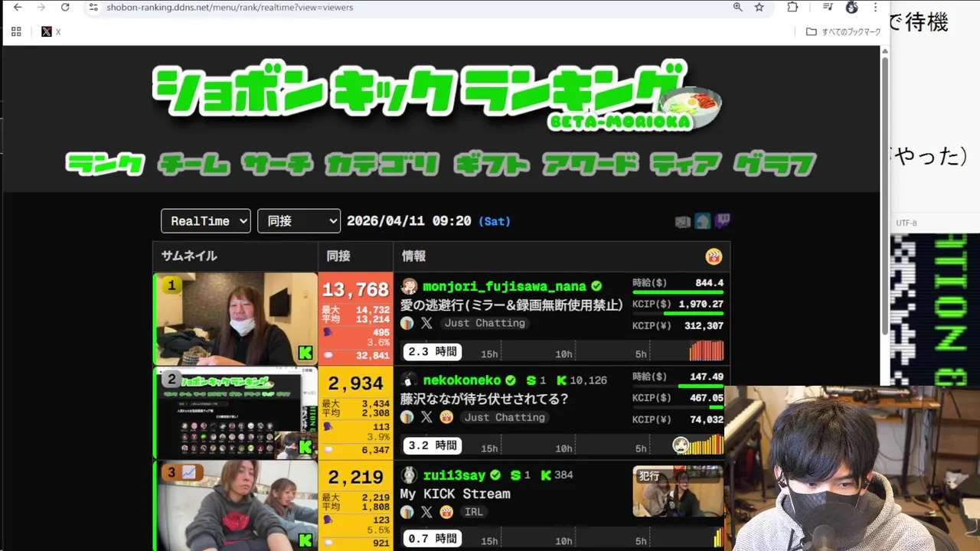The width and height of the screenshot is (980, 551).
Task: Open the チーム menu tab
Action: click(x=194, y=164)
